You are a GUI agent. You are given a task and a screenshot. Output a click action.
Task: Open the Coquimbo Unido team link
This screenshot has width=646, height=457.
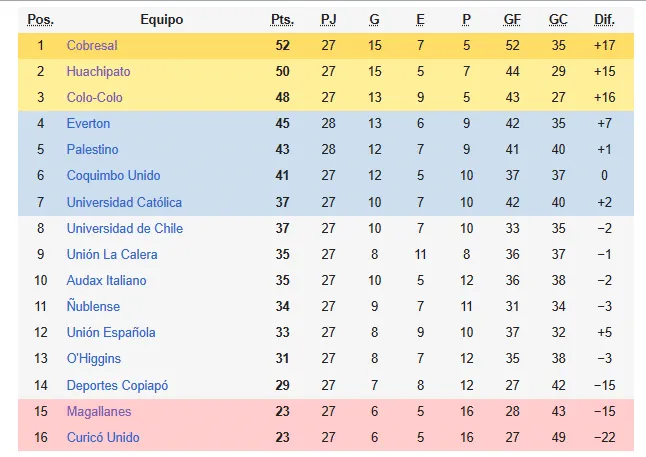click(x=113, y=176)
